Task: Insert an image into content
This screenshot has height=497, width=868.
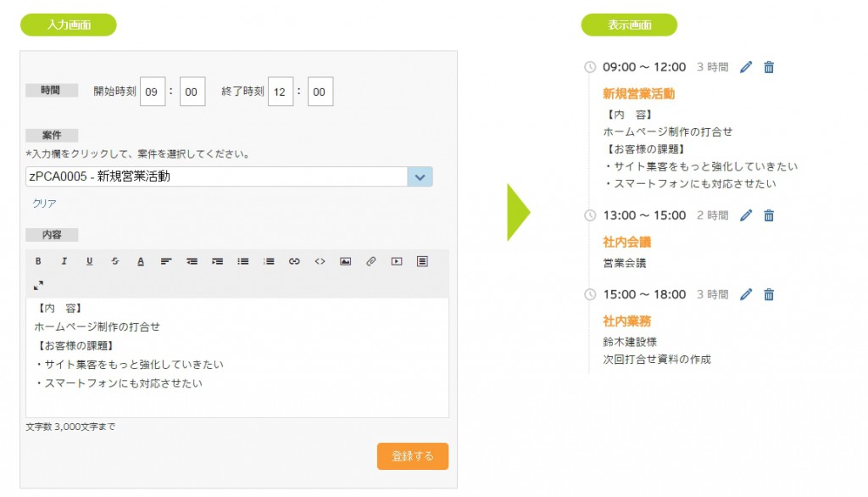Action: 346,261
